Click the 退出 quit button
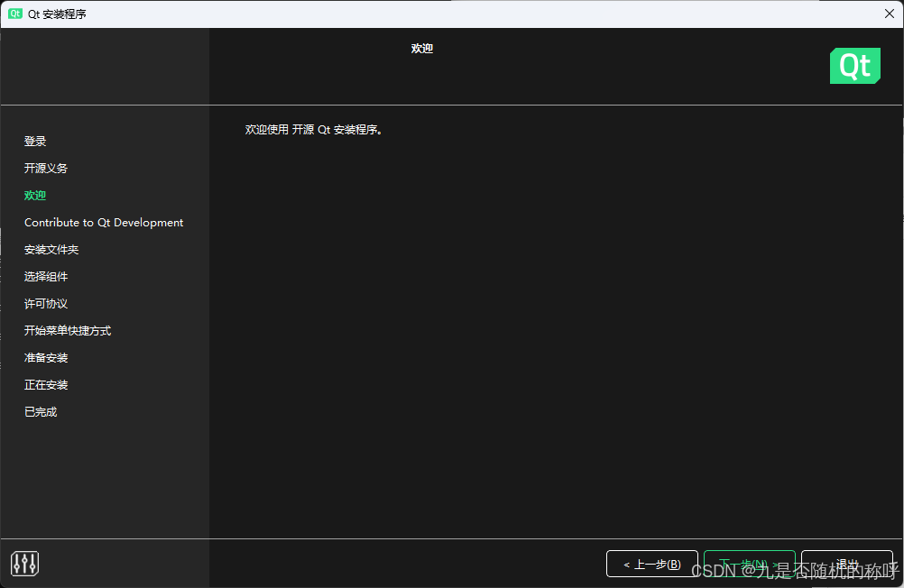The width and height of the screenshot is (904, 588). 847,564
